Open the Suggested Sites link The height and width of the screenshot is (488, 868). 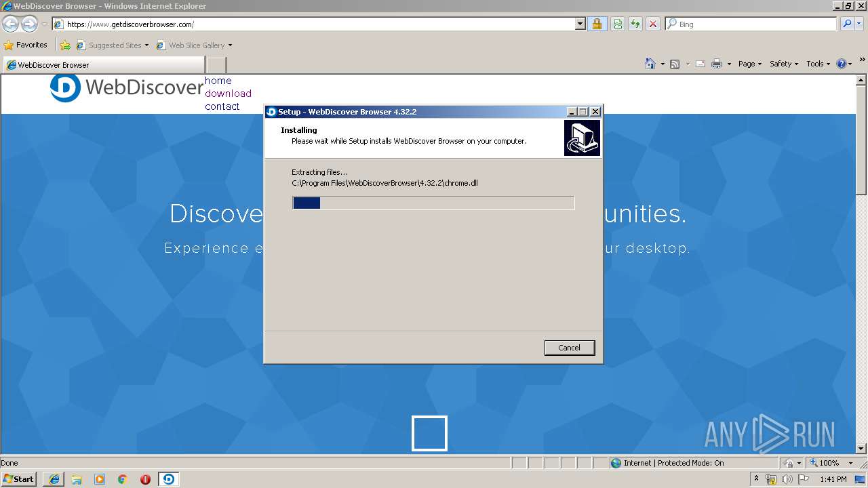[112, 45]
